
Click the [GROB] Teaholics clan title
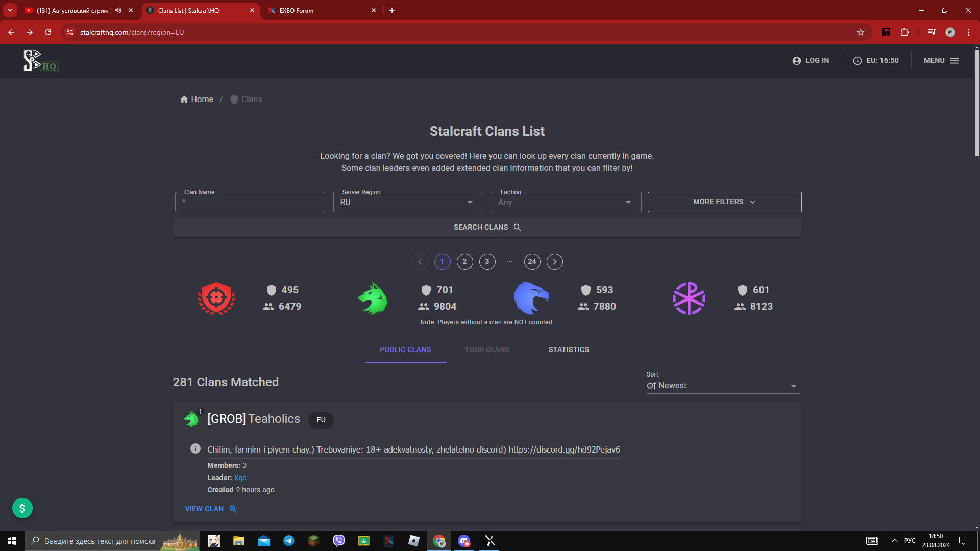(254, 419)
